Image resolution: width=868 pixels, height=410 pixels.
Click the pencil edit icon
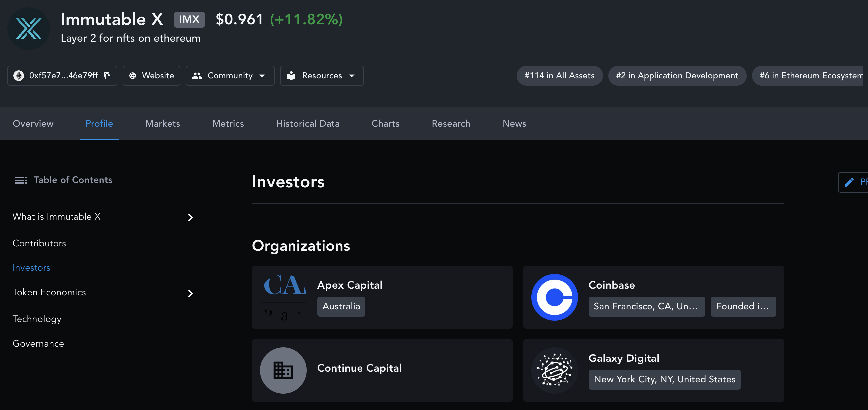[x=849, y=182]
